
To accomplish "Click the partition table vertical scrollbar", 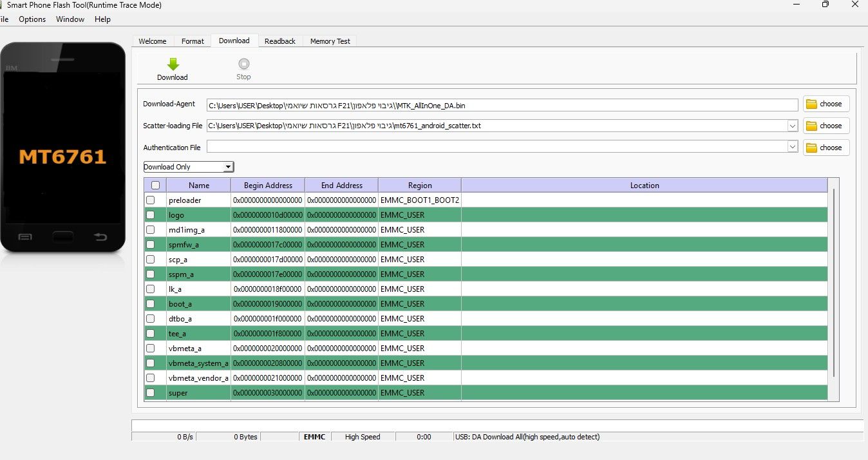I will (x=834, y=283).
